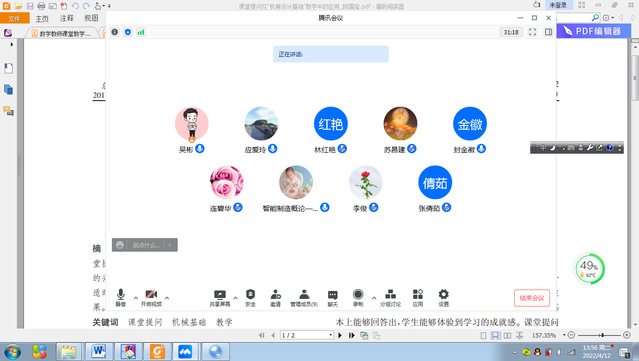Click the red 结束会议 end meeting button
Screen dimensions: 639x361
[532, 298]
